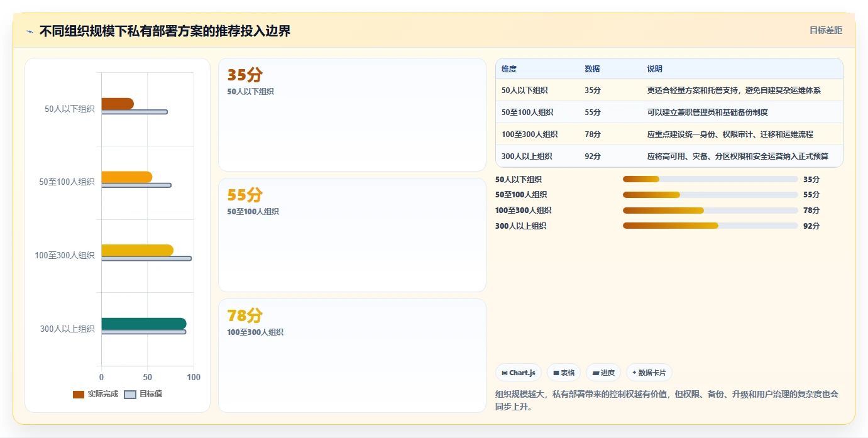Click the grey 目标值 legend color box
This screenshot has width=868, height=438.
click(130, 395)
